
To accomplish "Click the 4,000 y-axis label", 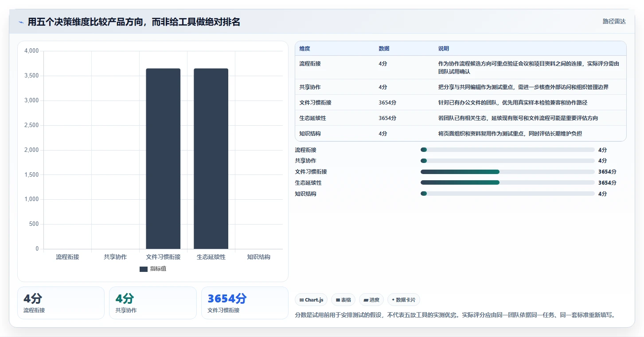I will pyautogui.click(x=31, y=51).
